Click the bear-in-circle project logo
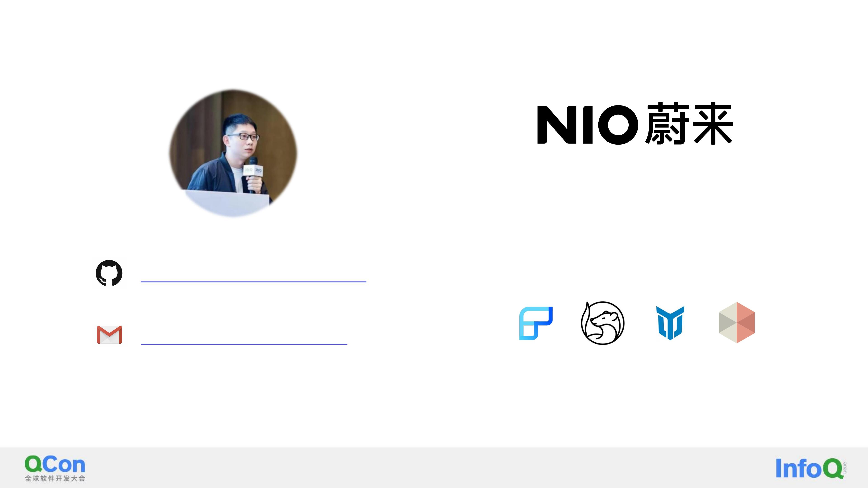Image resolution: width=868 pixels, height=488 pixels. point(602,323)
